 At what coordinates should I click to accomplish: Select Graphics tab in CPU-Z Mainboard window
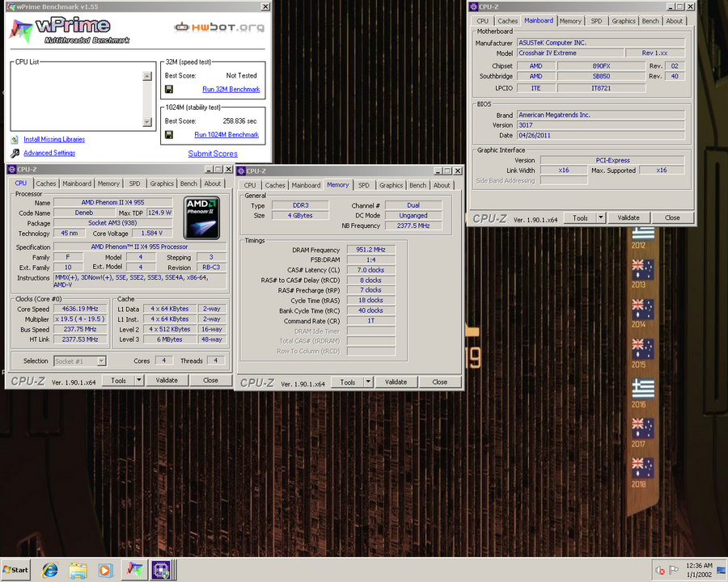click(623, 21)
